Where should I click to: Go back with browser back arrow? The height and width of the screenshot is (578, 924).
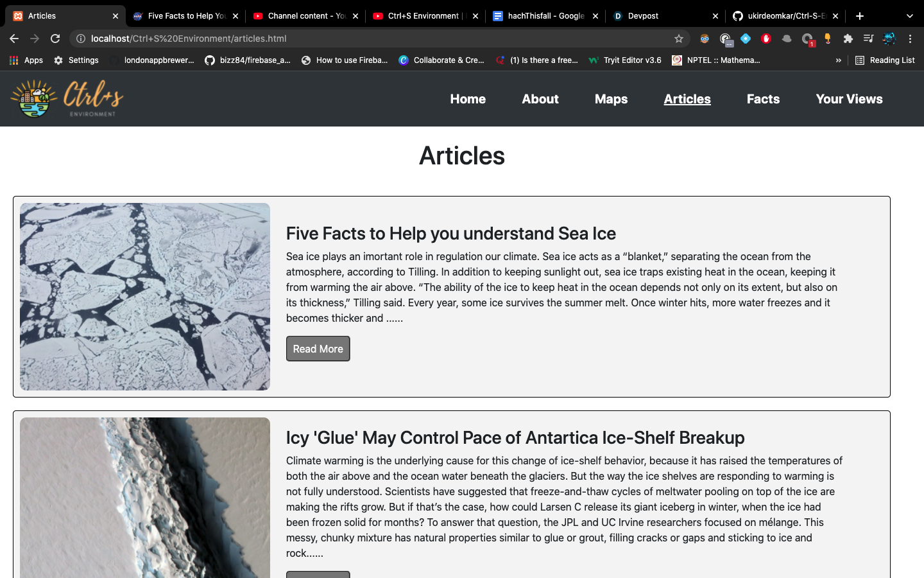14,39
